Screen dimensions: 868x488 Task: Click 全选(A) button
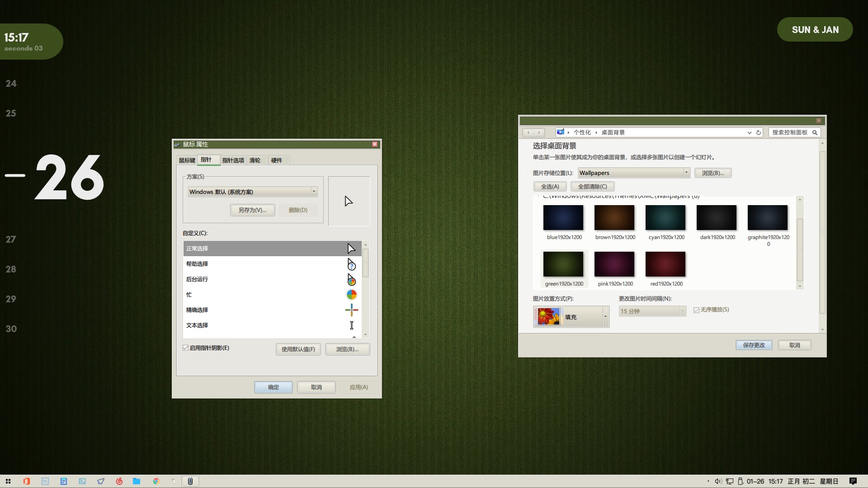(550, 187)
